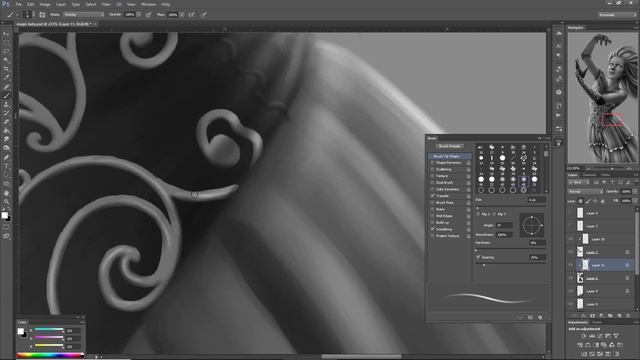This screenshot has height=360, width=640.
Task: Uncheck the Transfer option
Action: (x=433, y=196)
